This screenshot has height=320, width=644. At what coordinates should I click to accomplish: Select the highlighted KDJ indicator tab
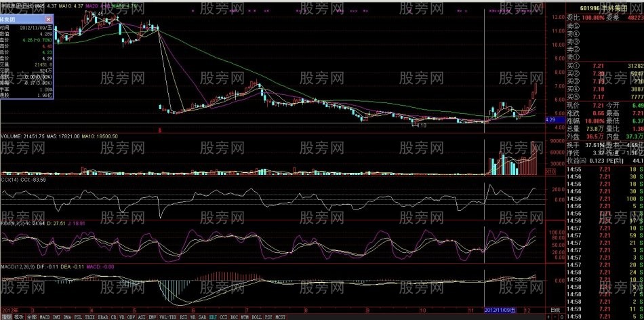coord(213,317)
